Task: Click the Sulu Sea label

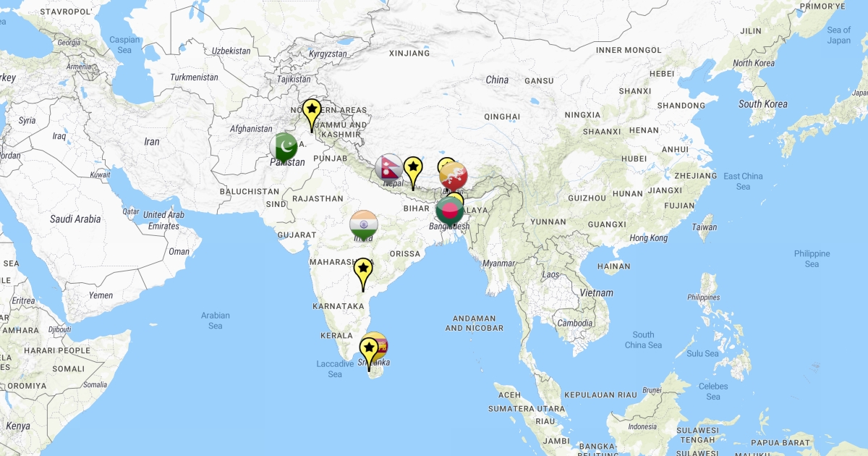Action: pos(701,353)
